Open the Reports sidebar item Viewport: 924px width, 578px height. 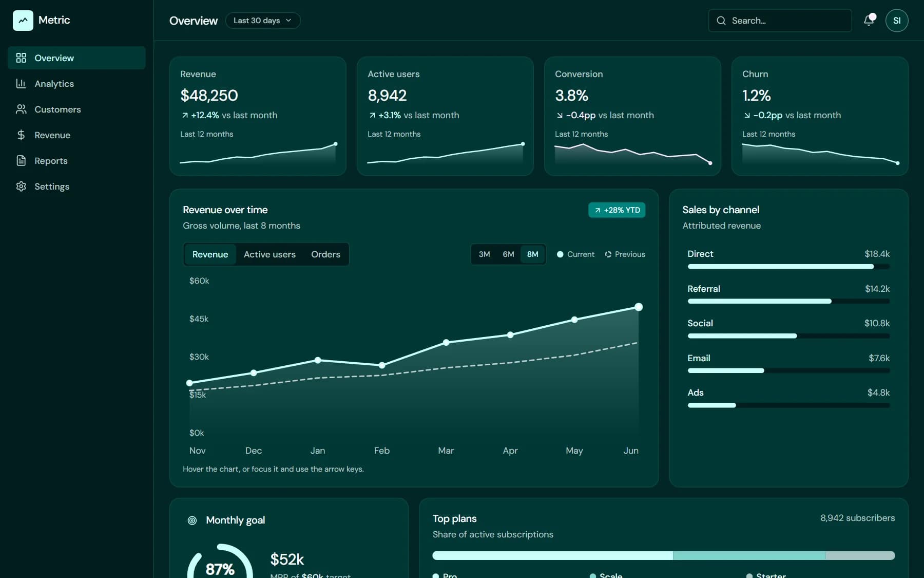point(76,161)
